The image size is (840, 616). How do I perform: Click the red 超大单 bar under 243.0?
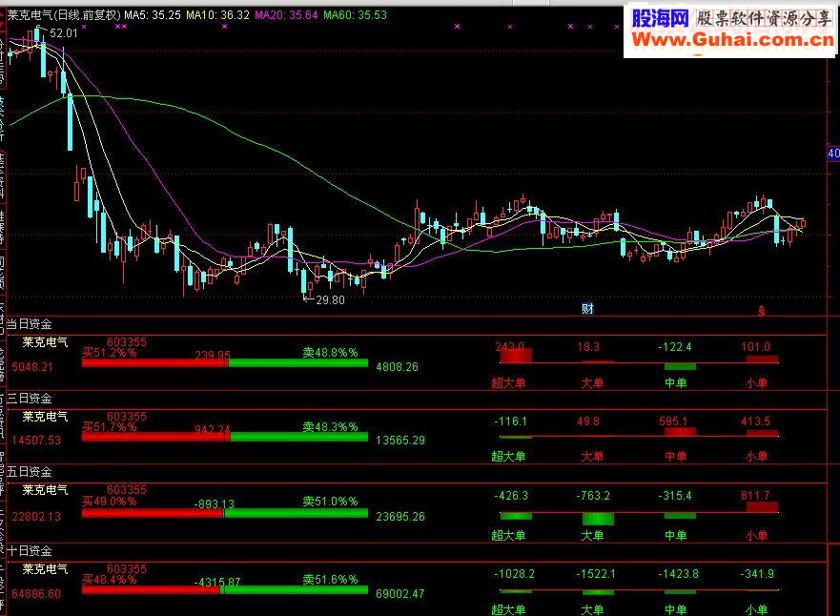point(516,356)
